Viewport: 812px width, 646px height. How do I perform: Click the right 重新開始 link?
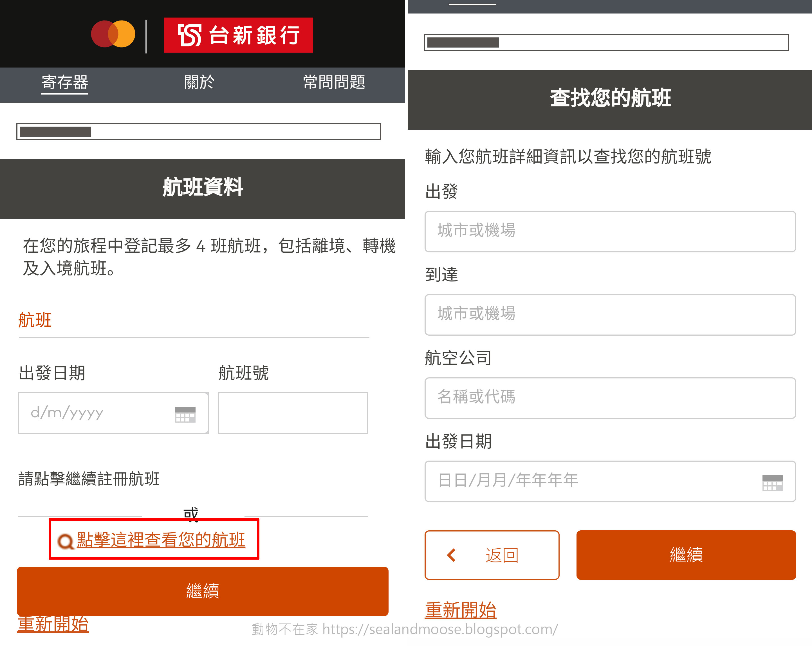click(460, 610)
